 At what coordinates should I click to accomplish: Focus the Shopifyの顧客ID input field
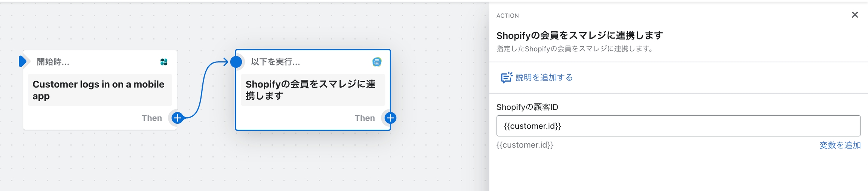click(x=678, y=126)
